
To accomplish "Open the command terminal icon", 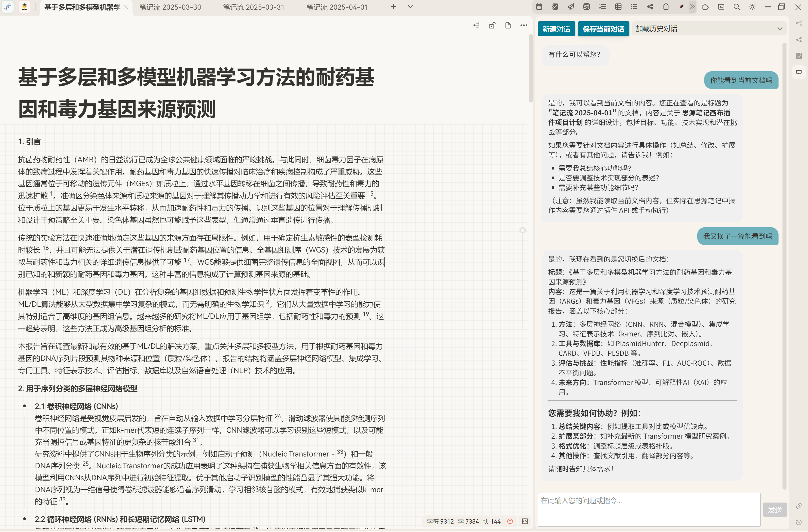I will tap(721, 7).
